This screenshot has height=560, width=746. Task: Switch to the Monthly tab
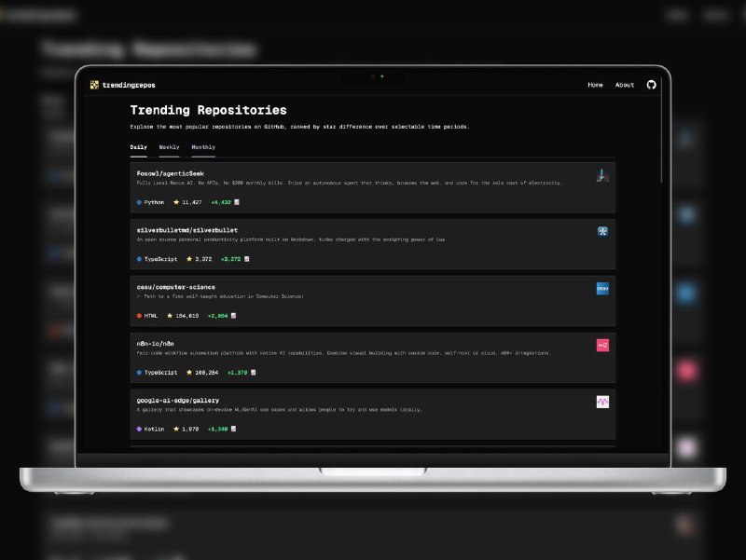click(202, 146)
